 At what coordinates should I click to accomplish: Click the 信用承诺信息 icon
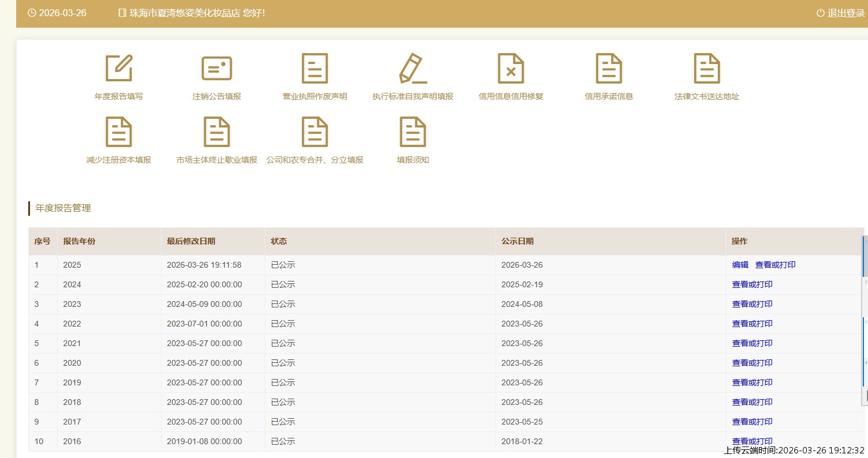[609, 69]
